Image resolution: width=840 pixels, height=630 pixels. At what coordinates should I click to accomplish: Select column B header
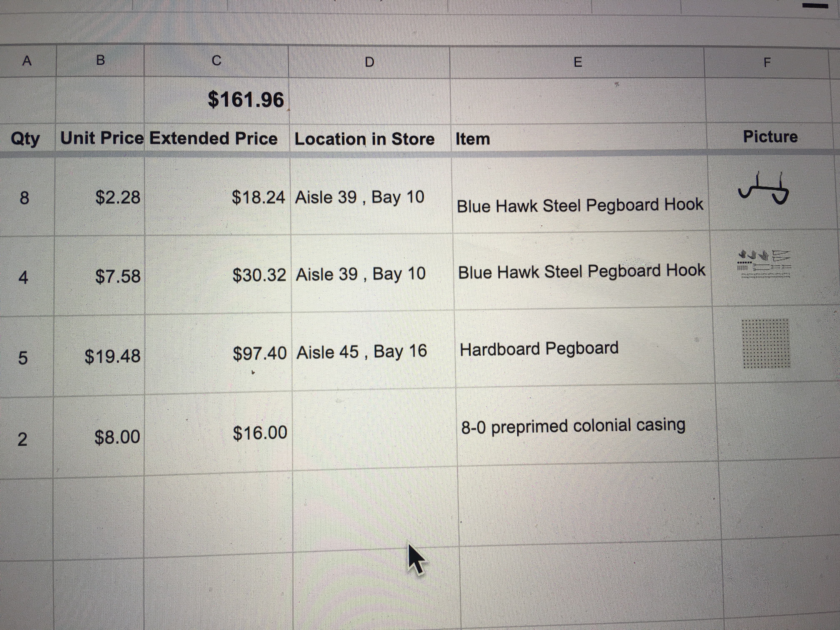pos(100,60)
